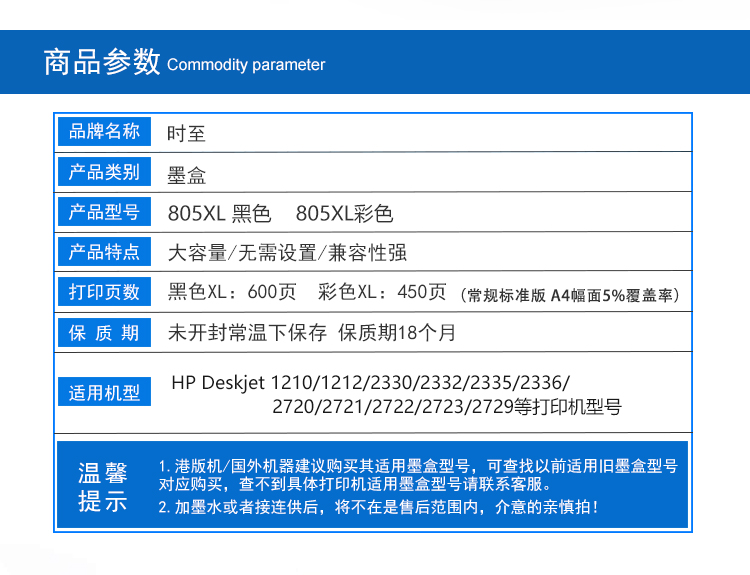Select the 打印页数 label
Screen dimensions: 750x575
[x=104, y=291]
